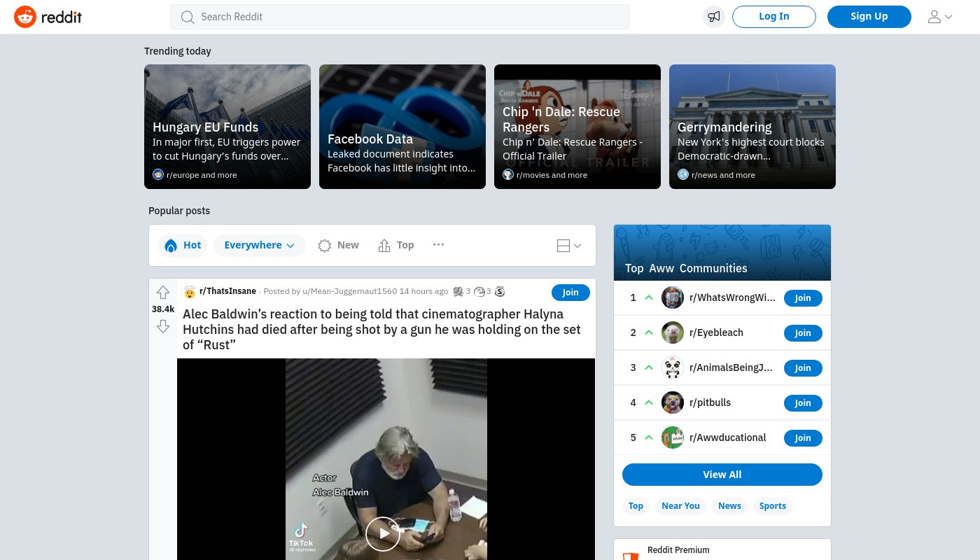Click the 'Popular posts' heading text
980x560 pixels.
tap(179, 211)
